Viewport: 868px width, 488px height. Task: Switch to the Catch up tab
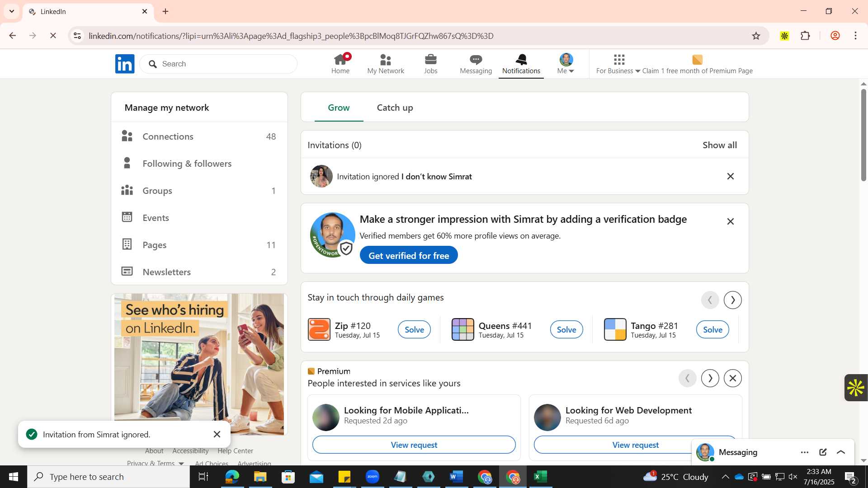click(x=395, y=108)
